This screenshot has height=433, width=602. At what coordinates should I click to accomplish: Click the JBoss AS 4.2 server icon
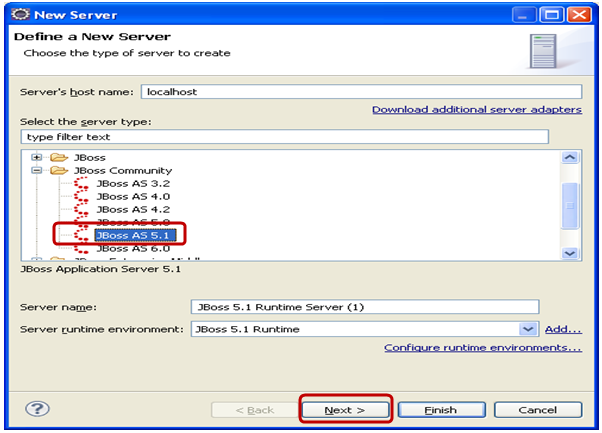click(81, 210)
